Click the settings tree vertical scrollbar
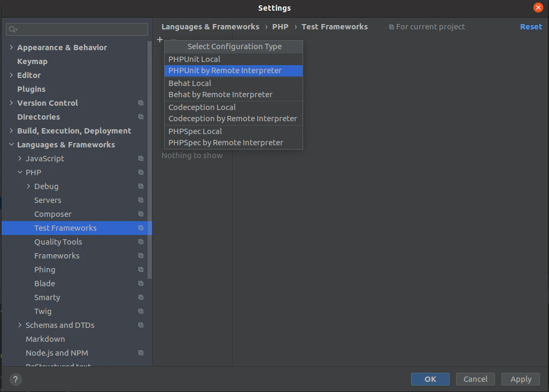This screenshot has height=392, width=549. [x=150, y=160]
